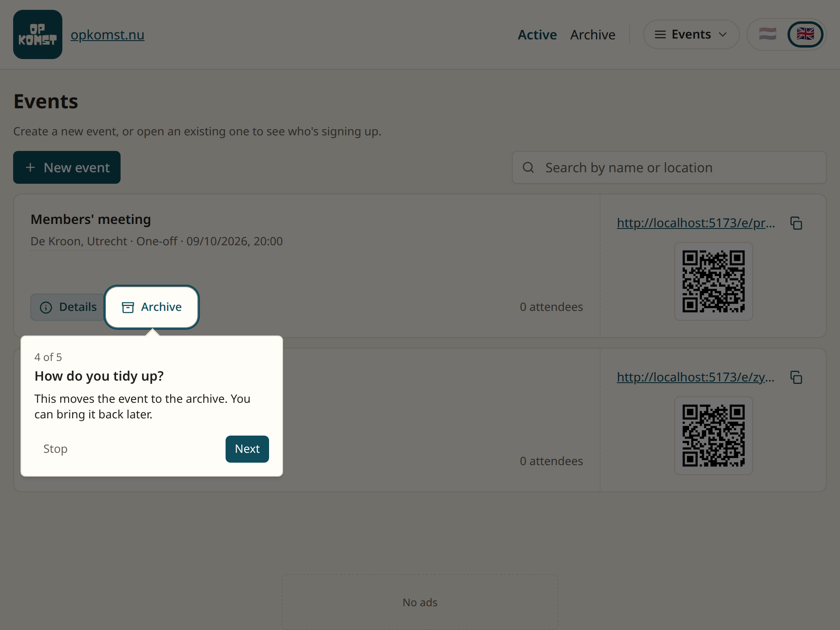Switch to the Archive tab in header
This screenshot has width=840, height=630.
click(593, 35)
